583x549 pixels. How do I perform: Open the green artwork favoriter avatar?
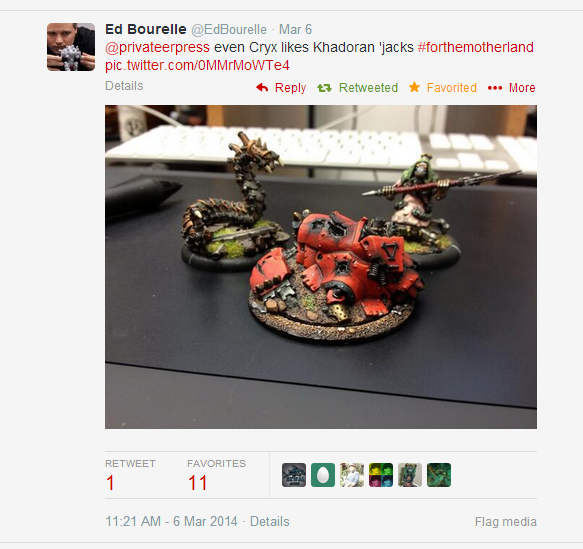coord(439,475)
